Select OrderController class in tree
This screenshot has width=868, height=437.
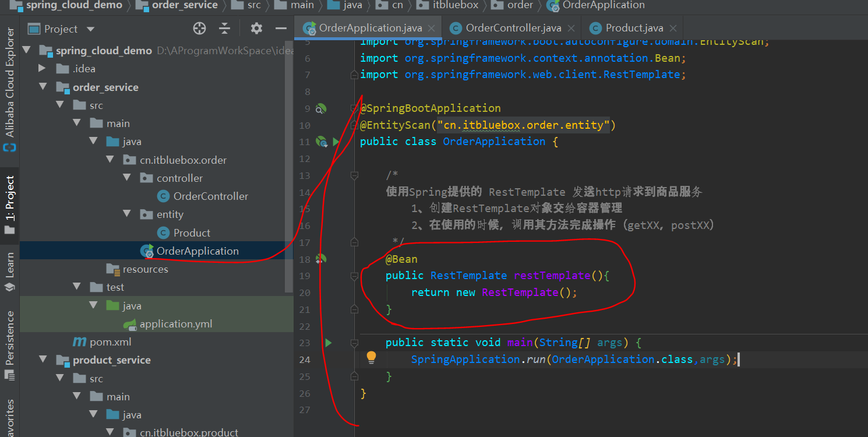click(x=211, y=196)
